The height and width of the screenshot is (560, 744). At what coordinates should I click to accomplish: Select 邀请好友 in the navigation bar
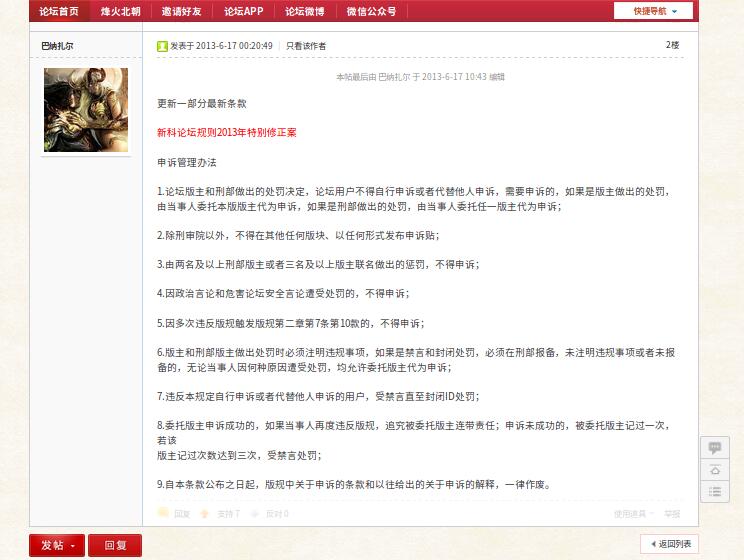(x=182, y=11)
